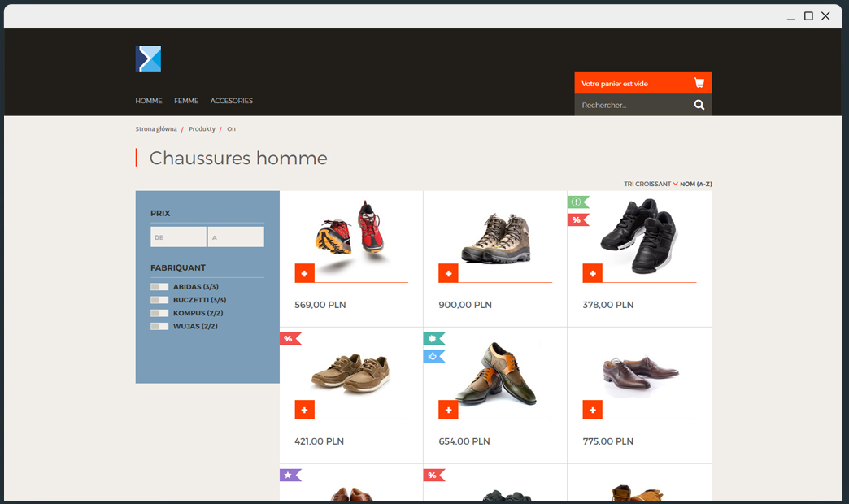Screen dimensions: 849x504
Task: Go to Strona główna breadcrumb
Action: coord(156,128)
